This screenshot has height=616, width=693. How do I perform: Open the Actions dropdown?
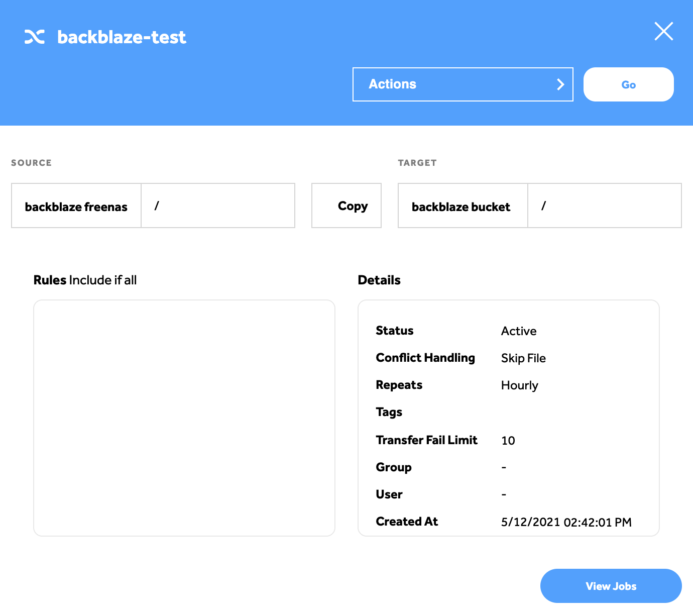pos(463,84)
